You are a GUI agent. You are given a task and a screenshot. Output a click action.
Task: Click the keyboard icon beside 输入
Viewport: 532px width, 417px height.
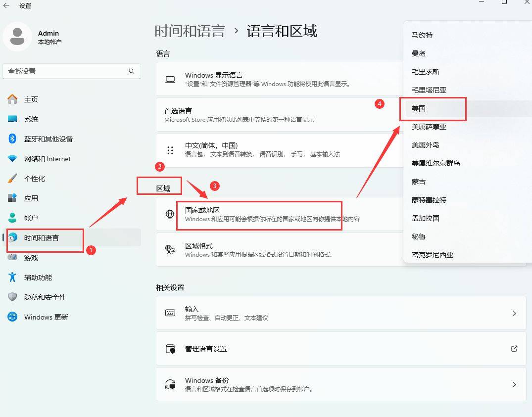click(170, 313)
